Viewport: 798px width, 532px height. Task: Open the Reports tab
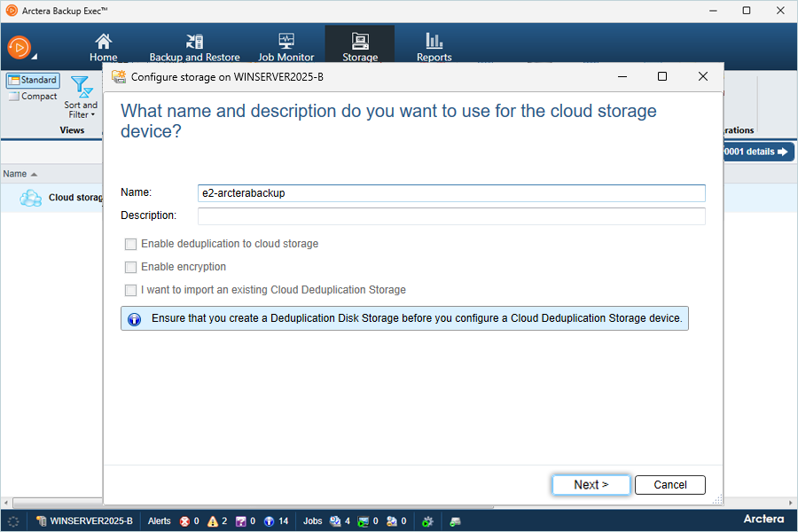pos(434,48)
